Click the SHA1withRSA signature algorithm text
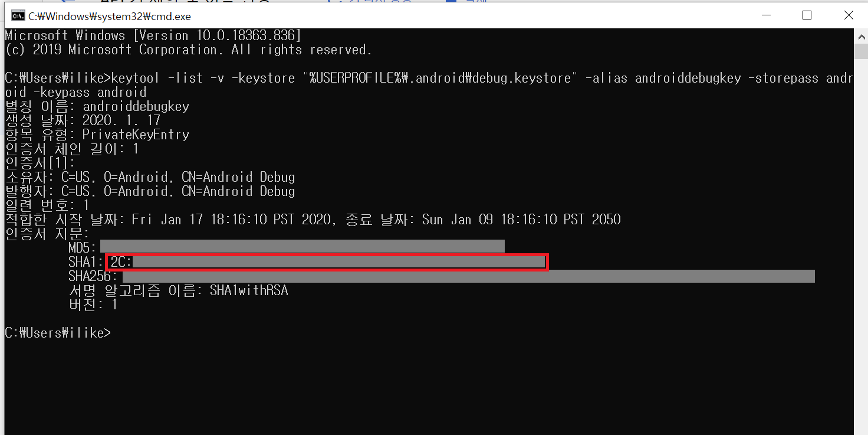The width and height of the screenshot is (868, 435). [248, 290]
